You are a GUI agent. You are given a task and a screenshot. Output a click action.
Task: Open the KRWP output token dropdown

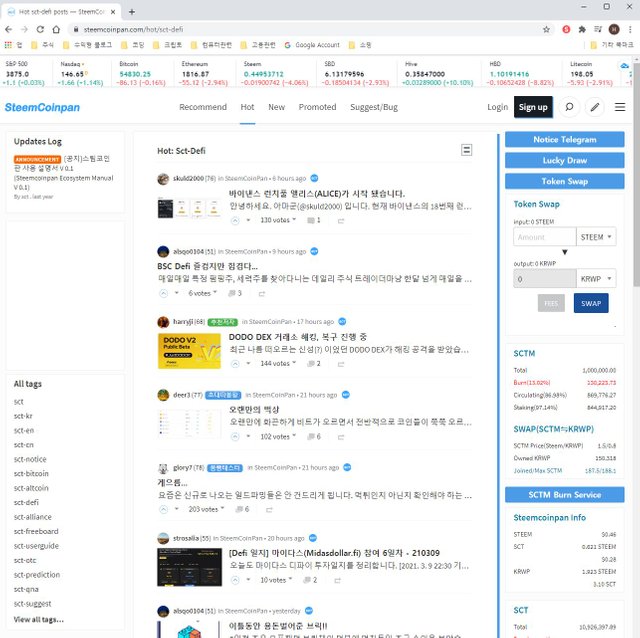coord(596,279)
